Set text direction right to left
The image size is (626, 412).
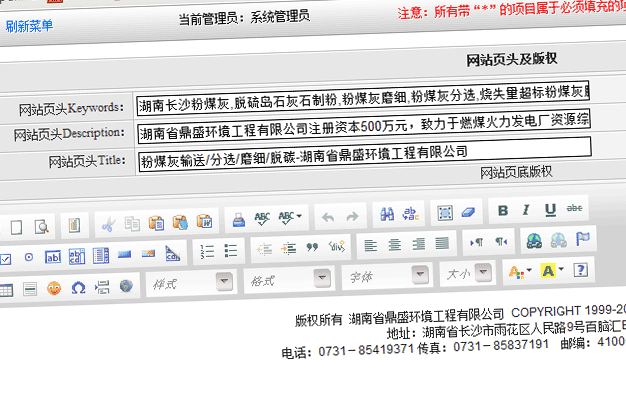[x=501, y=241]
